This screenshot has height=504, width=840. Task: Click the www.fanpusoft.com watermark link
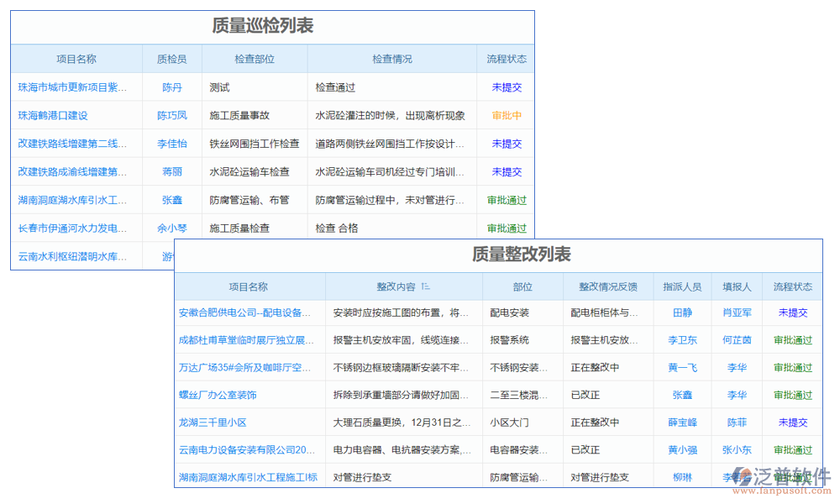(781, 491)
